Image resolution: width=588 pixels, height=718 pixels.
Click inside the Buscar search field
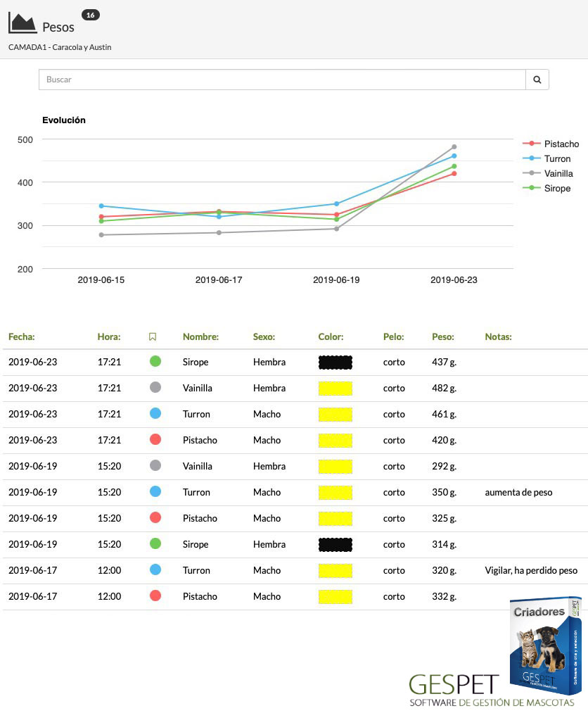(x=282, y=80)
